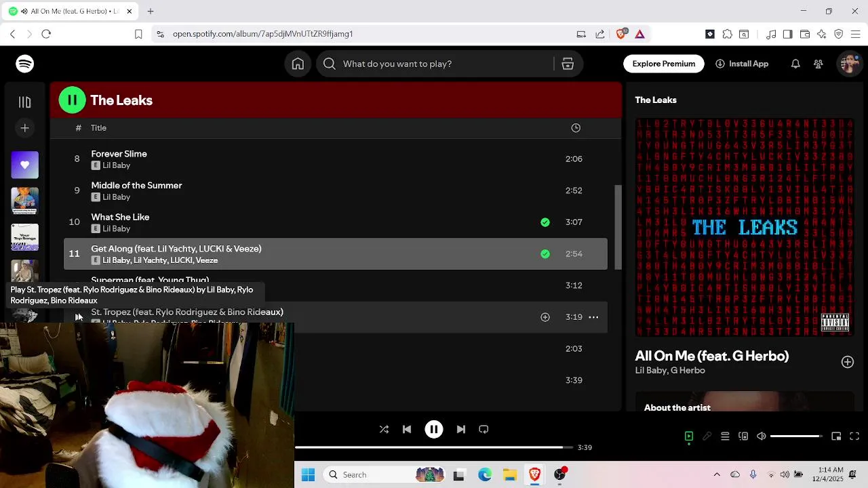Image resolution: width=868 pixels, height=488 pixels.
Task: Mute the volume speaker icon
Action: 762,436
